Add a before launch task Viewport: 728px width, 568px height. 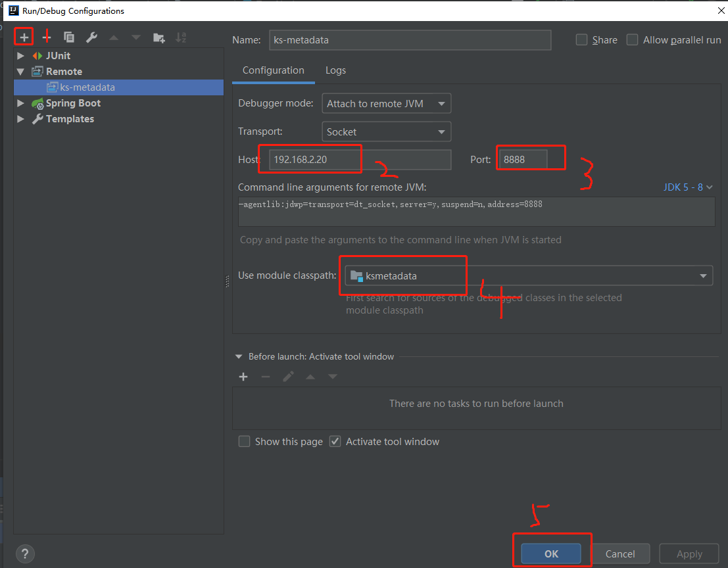pos(243,377)
